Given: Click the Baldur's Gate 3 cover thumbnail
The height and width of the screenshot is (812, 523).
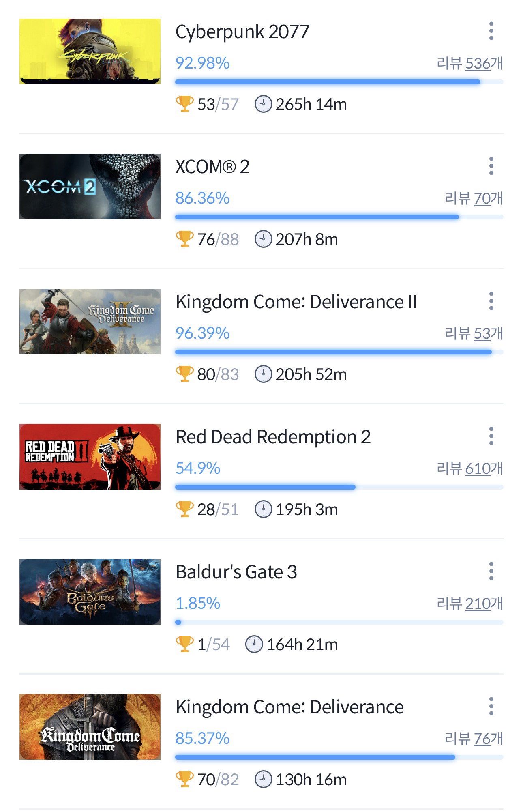Looking at the screenshot, I should click(90, 592).
